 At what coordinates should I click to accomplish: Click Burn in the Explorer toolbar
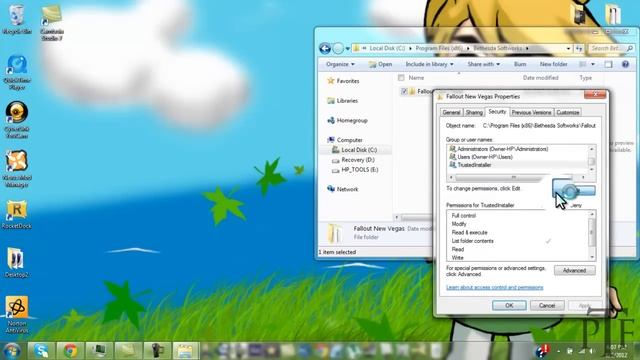tap(520, 64)
